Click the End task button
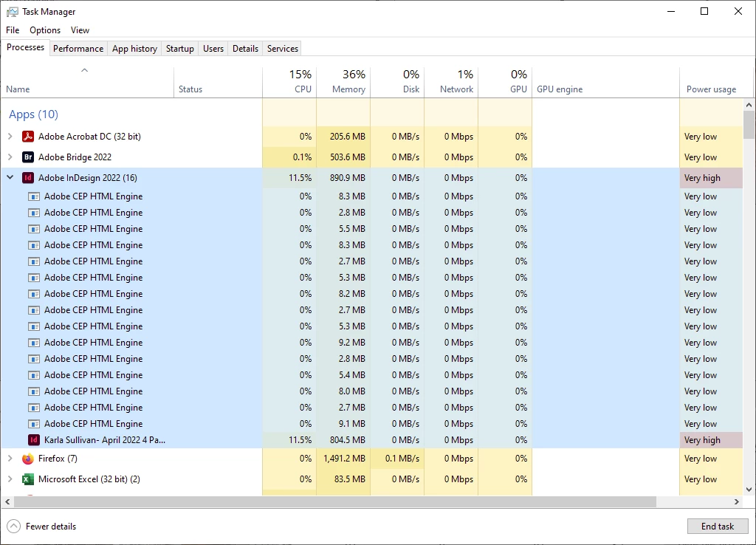 (x=718, y=527)
